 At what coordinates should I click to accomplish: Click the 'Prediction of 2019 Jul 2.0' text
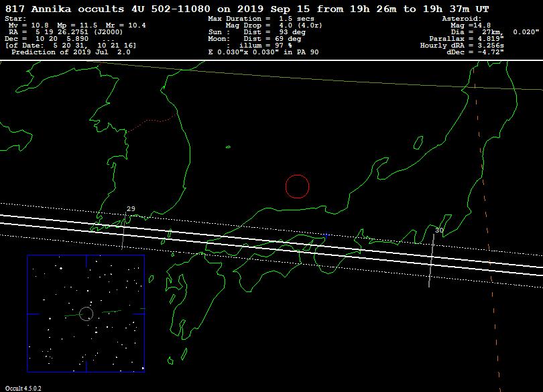pos(71,52)
